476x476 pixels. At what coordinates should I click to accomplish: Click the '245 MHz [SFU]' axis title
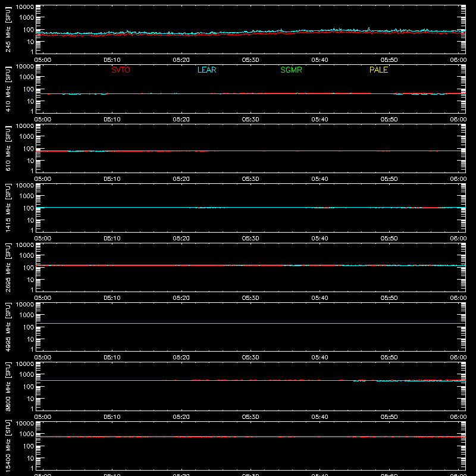(x=8, y=29)
